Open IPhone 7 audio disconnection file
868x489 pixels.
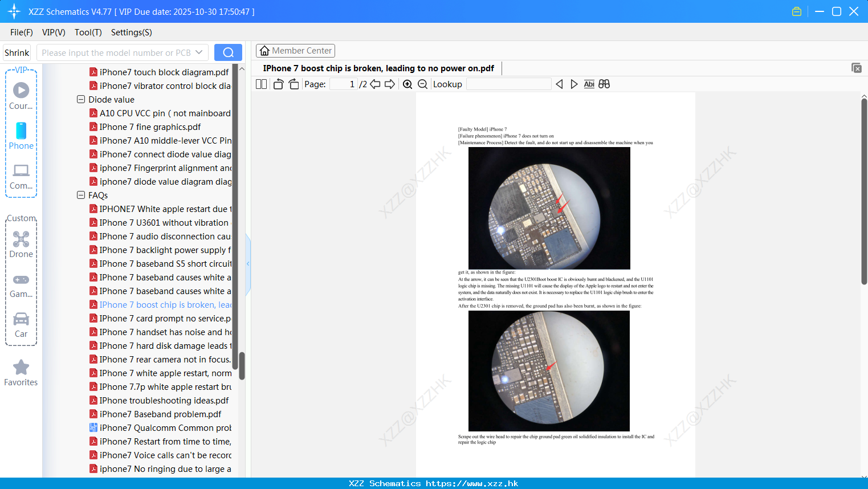click(x=160, y=236)
